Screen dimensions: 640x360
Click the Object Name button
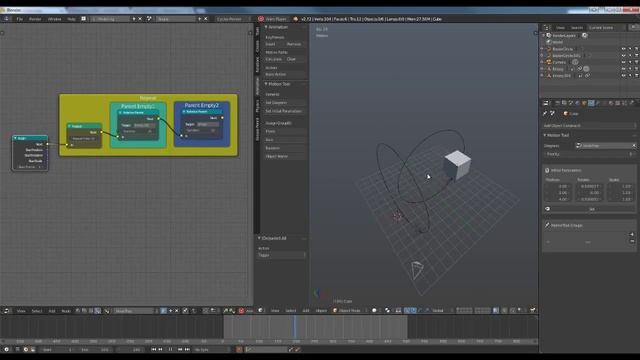click(284, 156)
